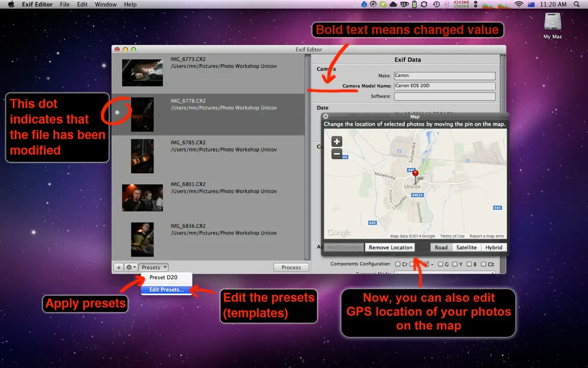
Task: Expand the Presets dropdown button
Action: tap(154, 268)
